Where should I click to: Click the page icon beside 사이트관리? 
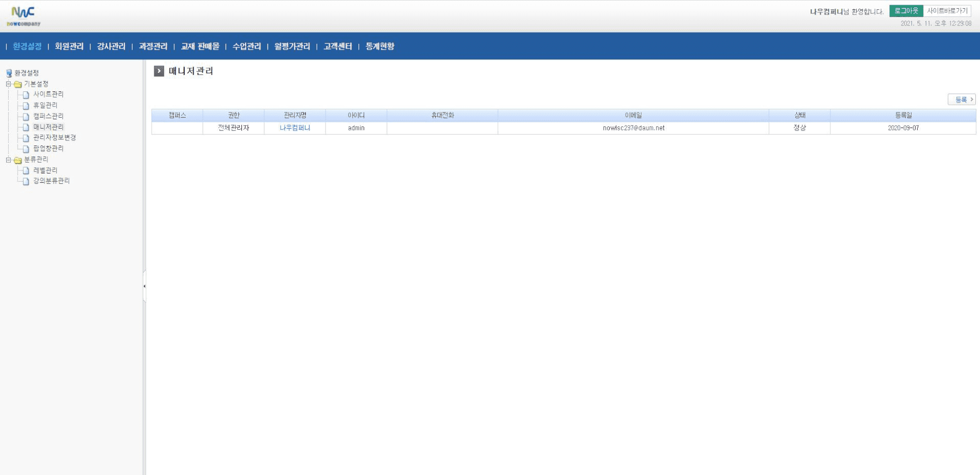tap(26, 95)
